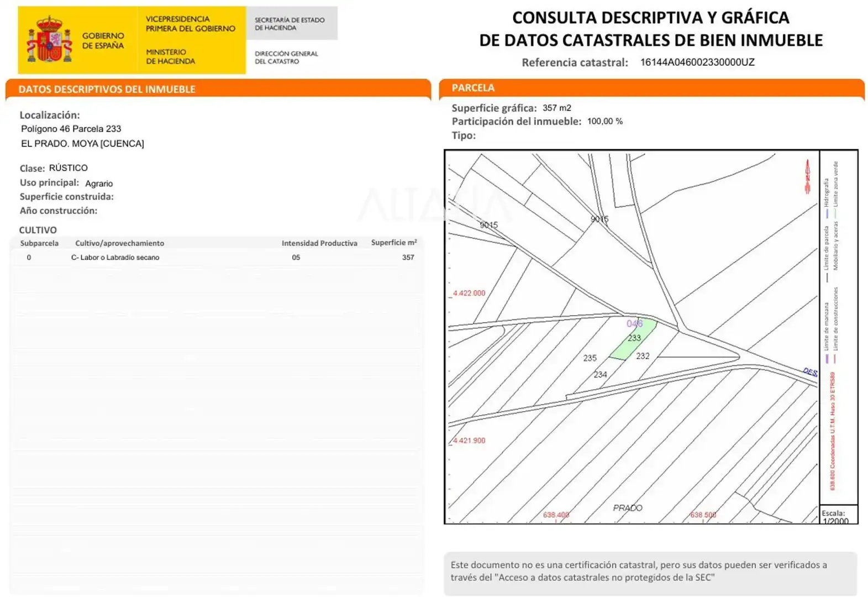Viewport: 868px width, 597px height.
Task: Click "100,00 %" participation value
Action: [605, 121]
